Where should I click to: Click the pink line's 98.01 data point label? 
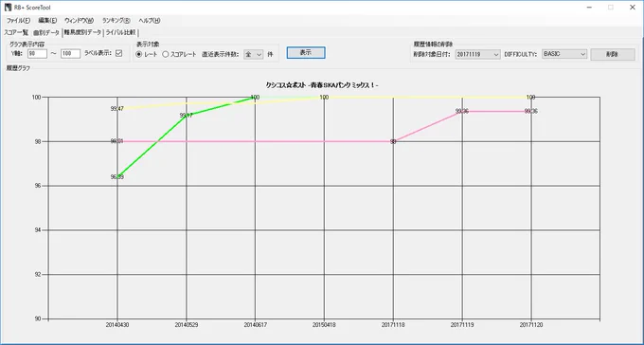coord(117,141)
